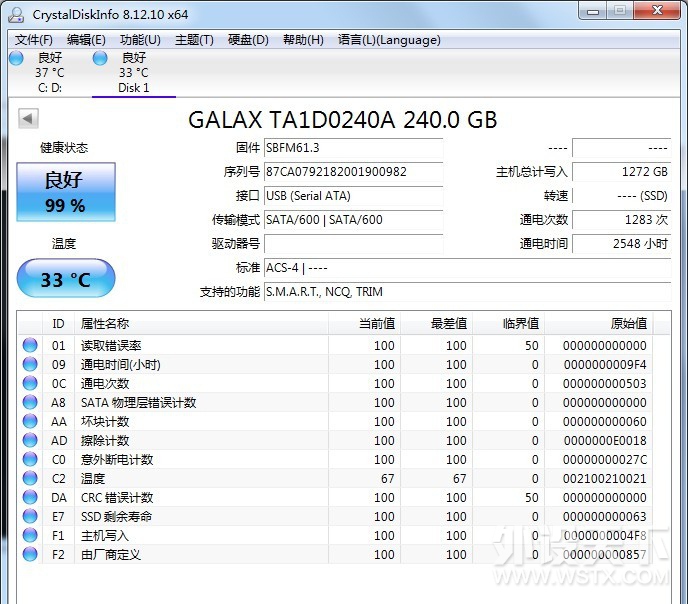Click the 当前值 column header
The image size is (688, 604).
(364, 324)
